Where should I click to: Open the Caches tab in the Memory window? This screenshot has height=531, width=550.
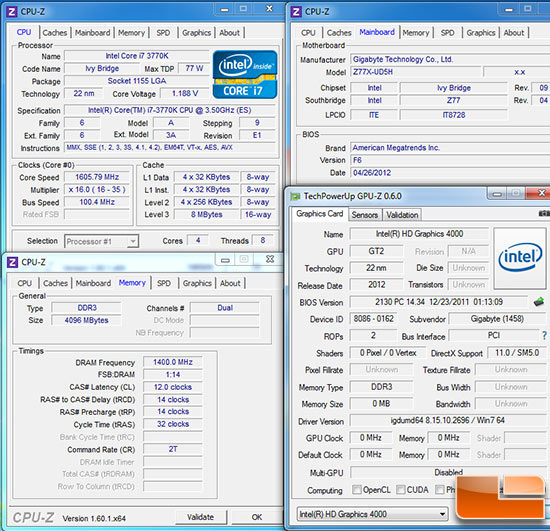[x=55, y=283]
